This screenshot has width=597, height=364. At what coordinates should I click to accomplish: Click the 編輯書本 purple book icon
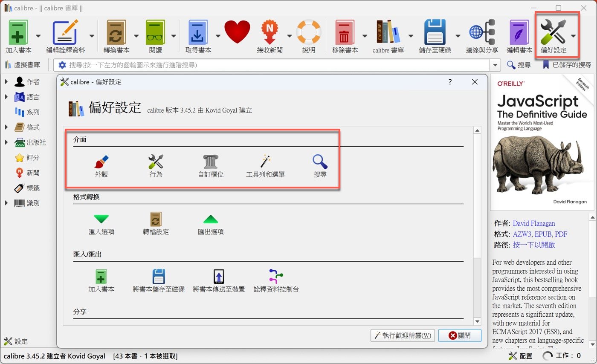519,32
